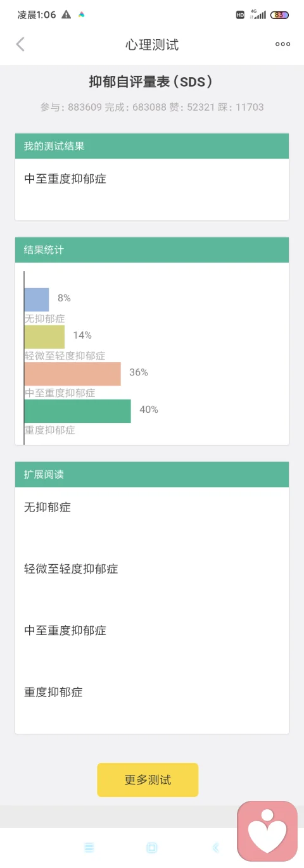Tap the back arrow icon
The height and width of the screenshot is (868, 304).
tap(20, 44)
